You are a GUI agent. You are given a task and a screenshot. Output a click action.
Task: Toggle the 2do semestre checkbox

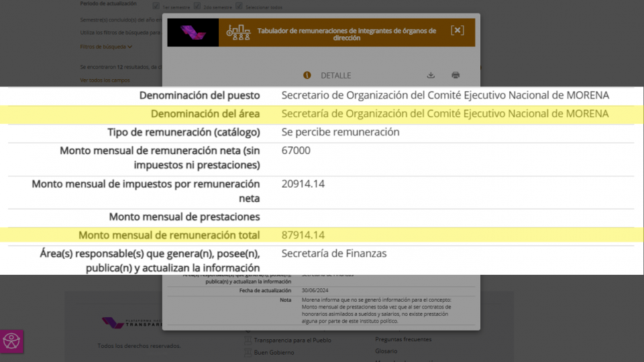tap(197, 6)
